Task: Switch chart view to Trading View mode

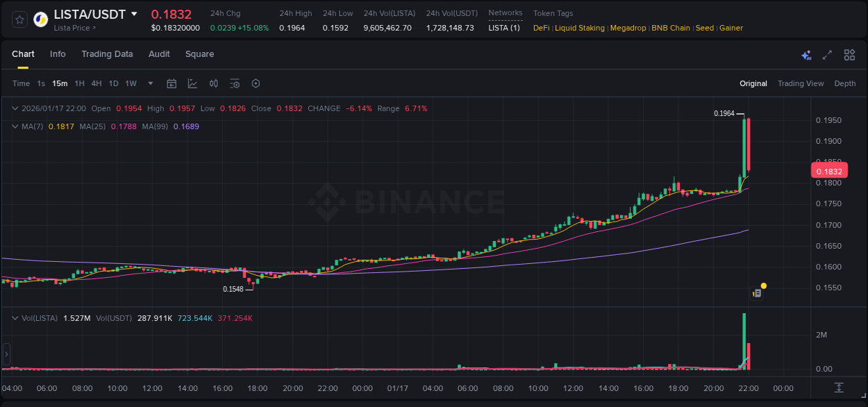Action: click(x=801, y=83)
